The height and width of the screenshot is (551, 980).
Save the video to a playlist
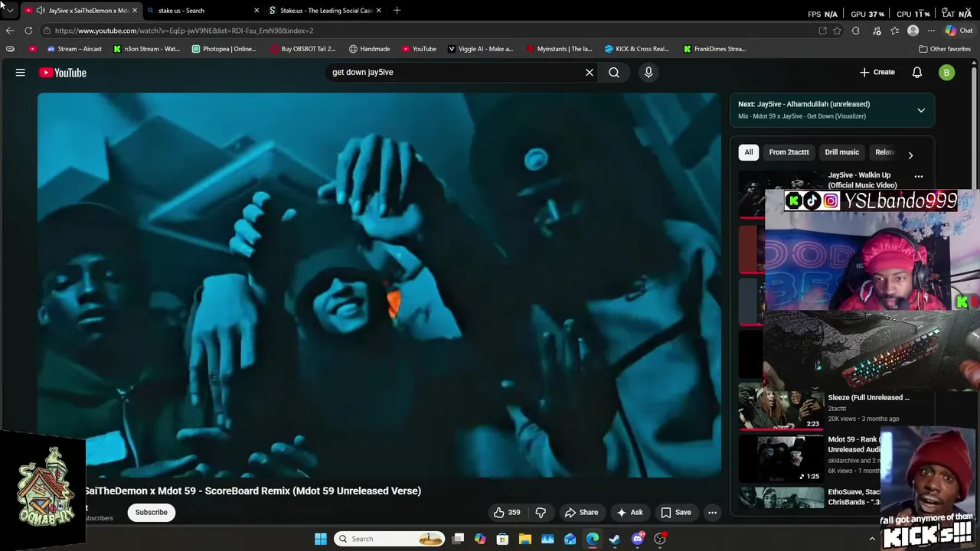676,513
